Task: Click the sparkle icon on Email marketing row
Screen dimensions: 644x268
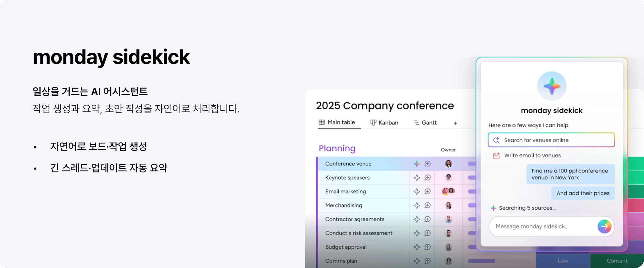Action: [x=417, y=191]
